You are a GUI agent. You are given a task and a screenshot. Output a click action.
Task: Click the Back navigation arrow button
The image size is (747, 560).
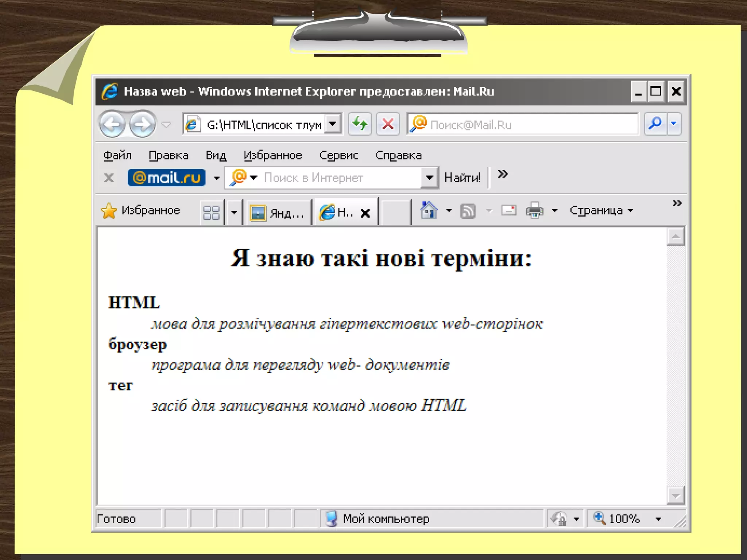112,124
